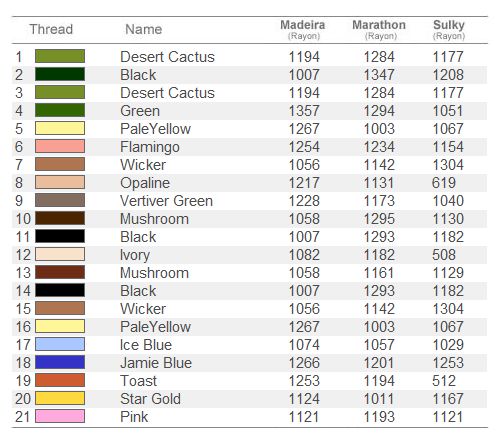Click Marathon code 1011 for Star Gold
Image resolution: width=500 pixels, height=438 pixels.
[379, 399]
